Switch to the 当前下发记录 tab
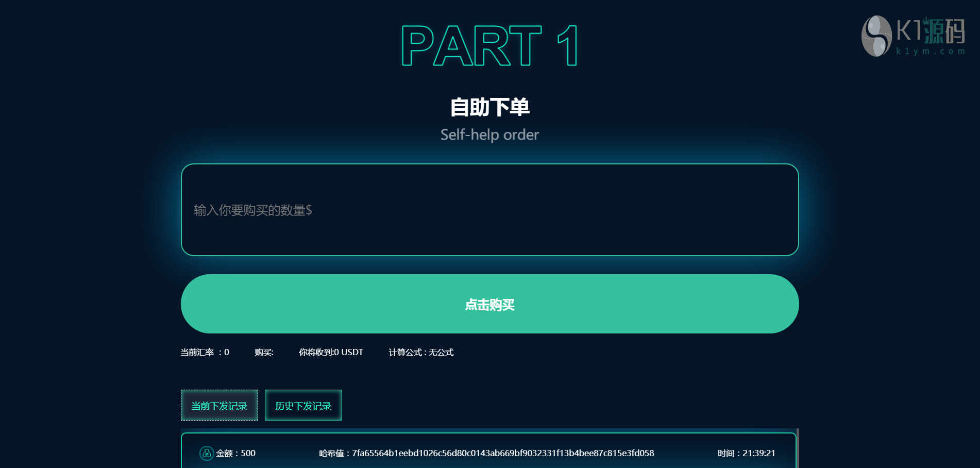980x468 pixels. click(219, 405)
